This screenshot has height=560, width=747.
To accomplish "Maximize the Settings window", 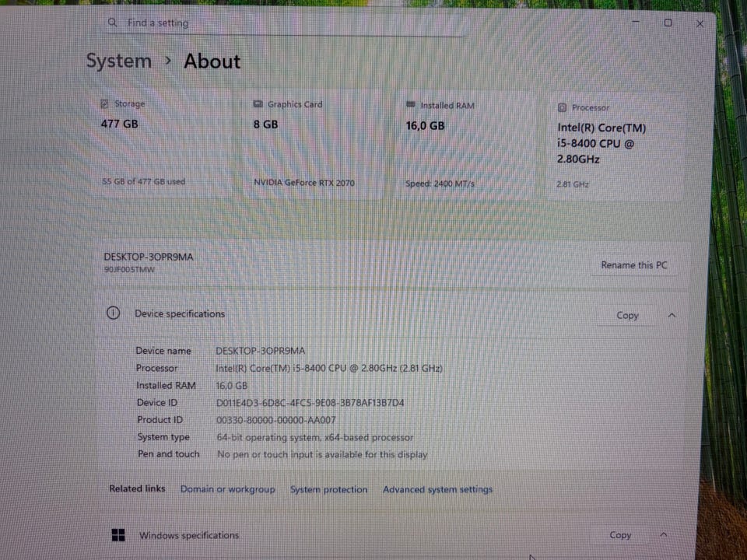I will pyautogui.click(x=668, y=23).
